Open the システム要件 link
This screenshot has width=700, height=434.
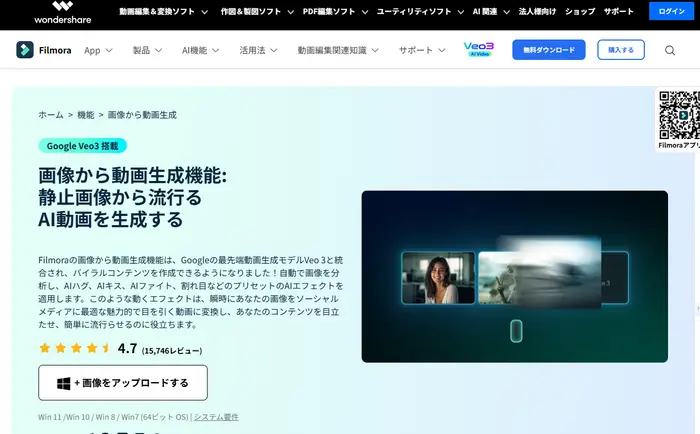[x=216, y=416]
